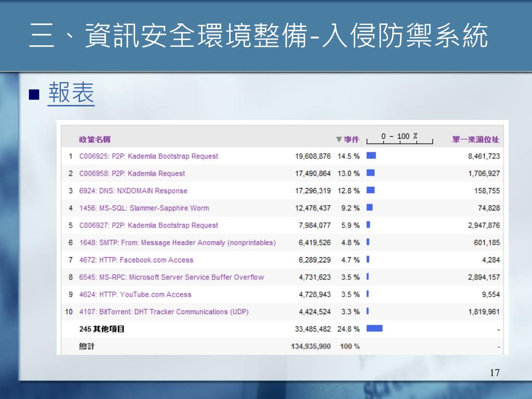Screen dimensions: 532x399
Task: Click the 13.0 % percentage value
Action: [349, 174]
